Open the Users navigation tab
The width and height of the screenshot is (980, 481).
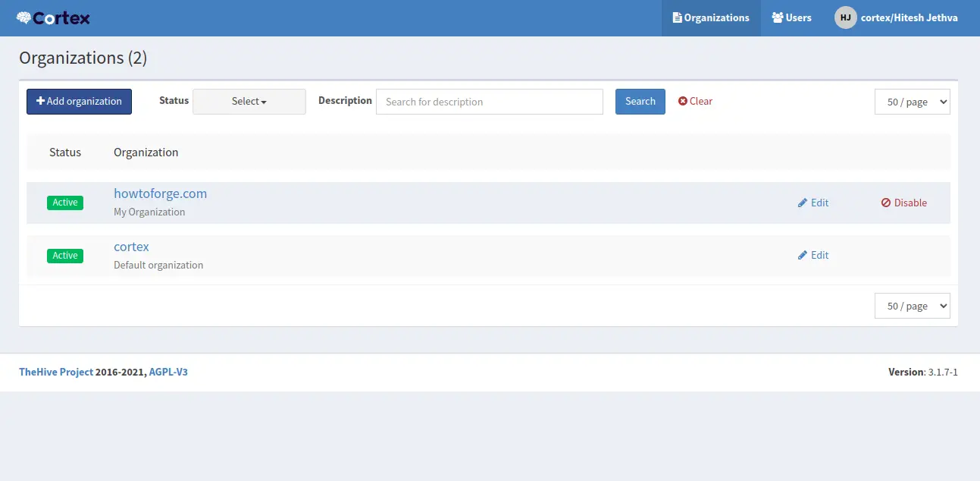[791, 17]
